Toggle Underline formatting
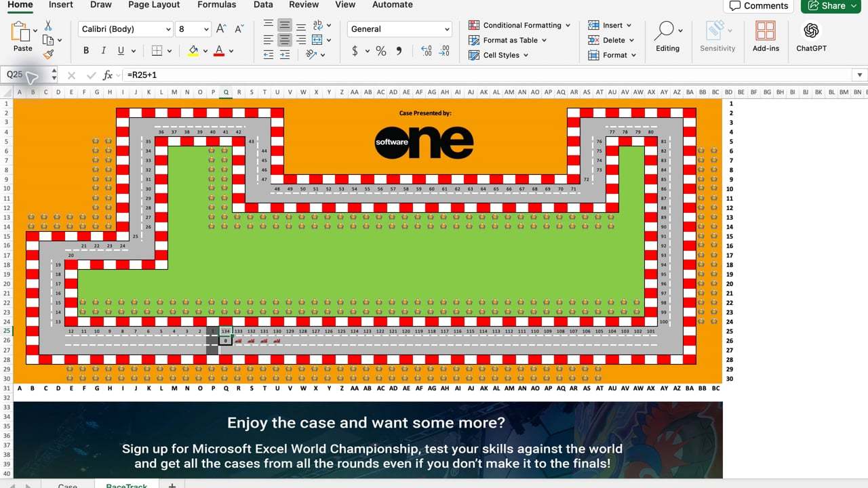Image resolution: width=868 pixels, height=488 pixels. 121,51
